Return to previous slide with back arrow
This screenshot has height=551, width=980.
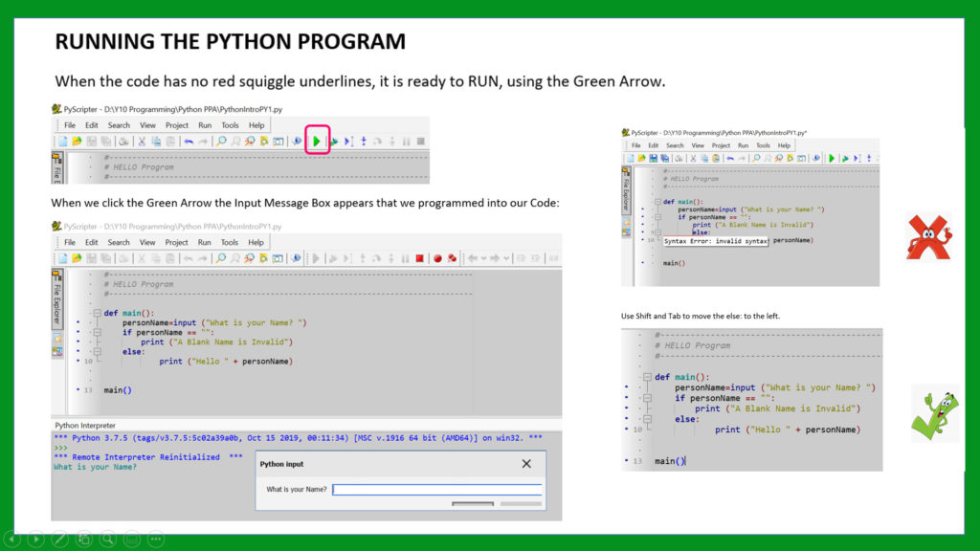11,540
